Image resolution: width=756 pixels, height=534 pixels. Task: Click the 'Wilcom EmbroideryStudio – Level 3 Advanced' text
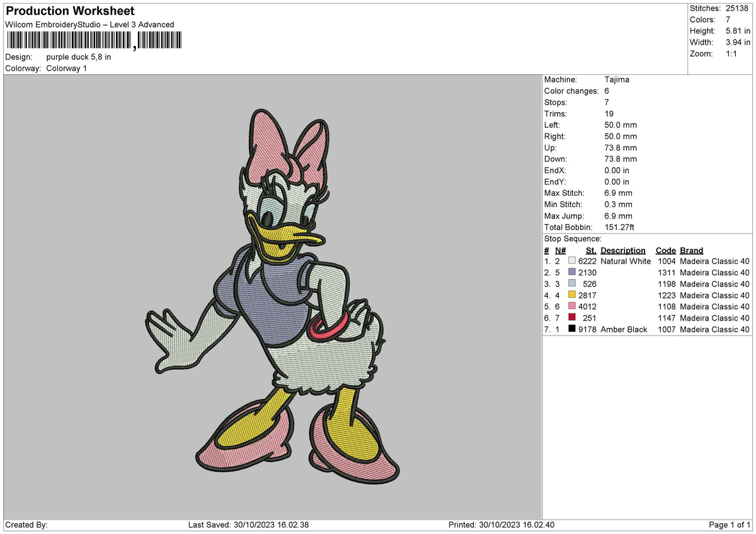[x=89, y=25]
